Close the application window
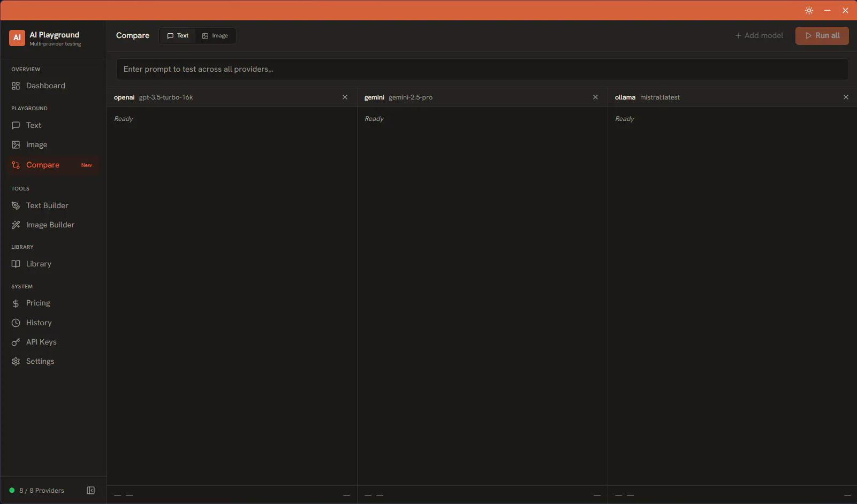 pyautogui.click(x=845, y=10)
